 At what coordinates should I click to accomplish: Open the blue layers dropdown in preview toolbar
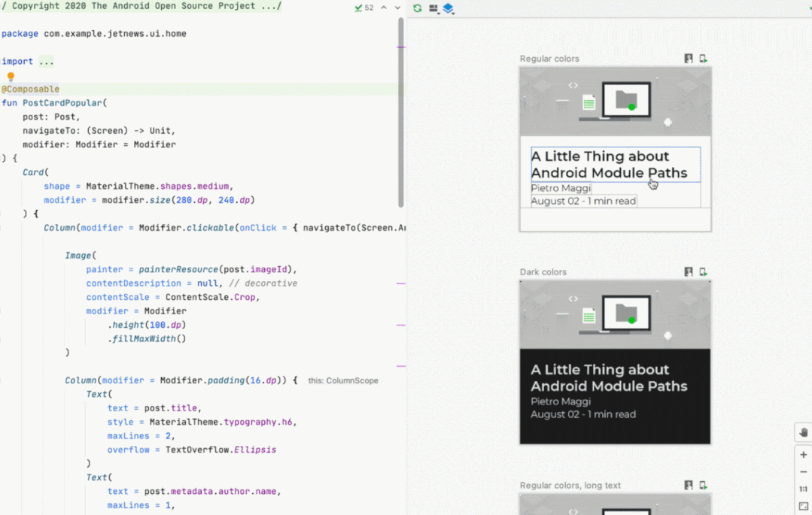coord(449,8)
